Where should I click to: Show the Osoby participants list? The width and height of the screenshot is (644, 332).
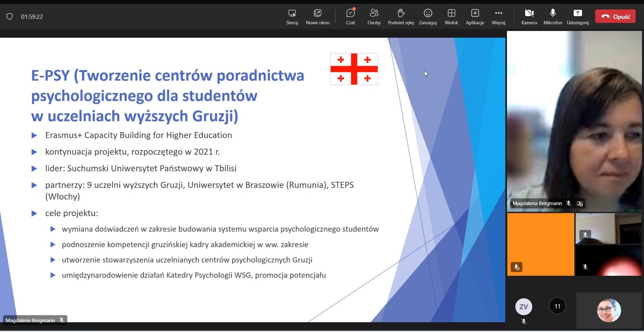coord(374,16)
